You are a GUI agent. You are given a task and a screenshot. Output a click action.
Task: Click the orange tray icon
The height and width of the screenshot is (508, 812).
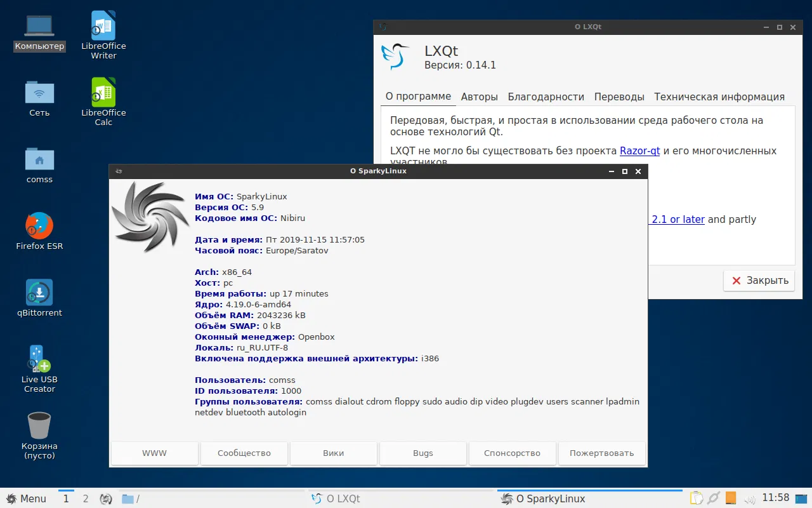pyautogui.click(x=731, y=498)
